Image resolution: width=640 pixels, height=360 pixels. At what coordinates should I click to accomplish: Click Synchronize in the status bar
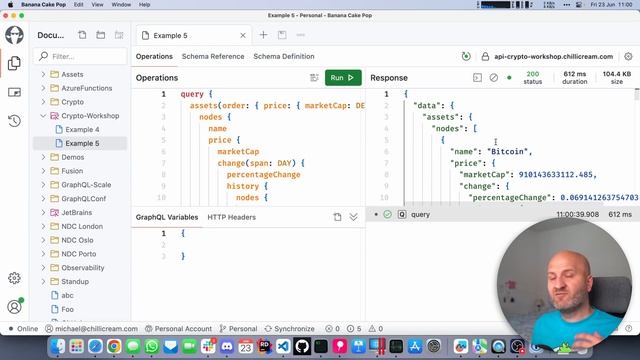tap(290, 329)
